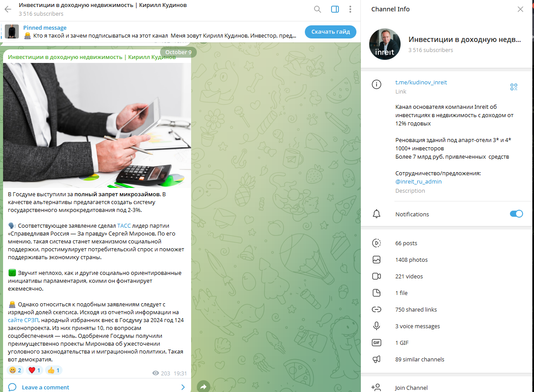Toggle the heart reaction on the post
This screenshot has width=534, height=392.
click(x=34, y=371)
